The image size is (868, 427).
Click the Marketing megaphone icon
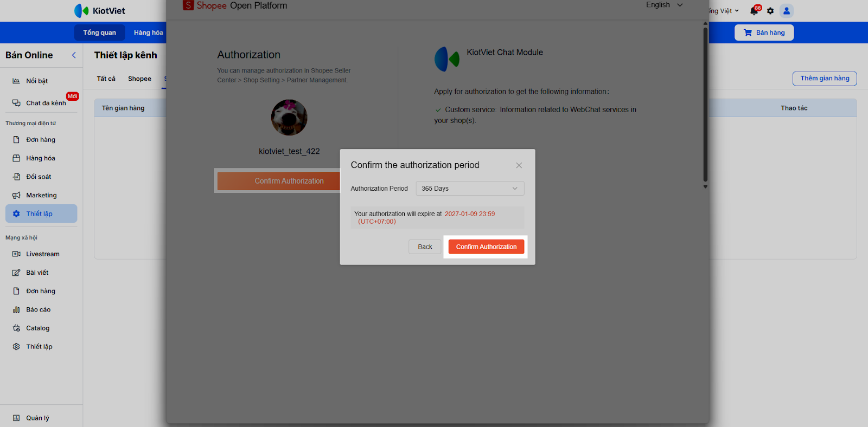(16, 195)
